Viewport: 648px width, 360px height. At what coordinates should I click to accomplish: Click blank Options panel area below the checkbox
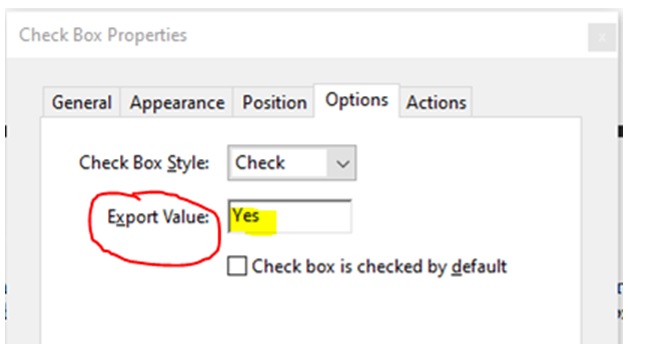[x=310, y=314]
